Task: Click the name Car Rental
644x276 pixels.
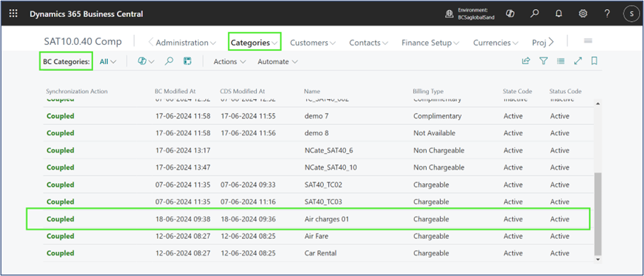Action: [320, 253]
